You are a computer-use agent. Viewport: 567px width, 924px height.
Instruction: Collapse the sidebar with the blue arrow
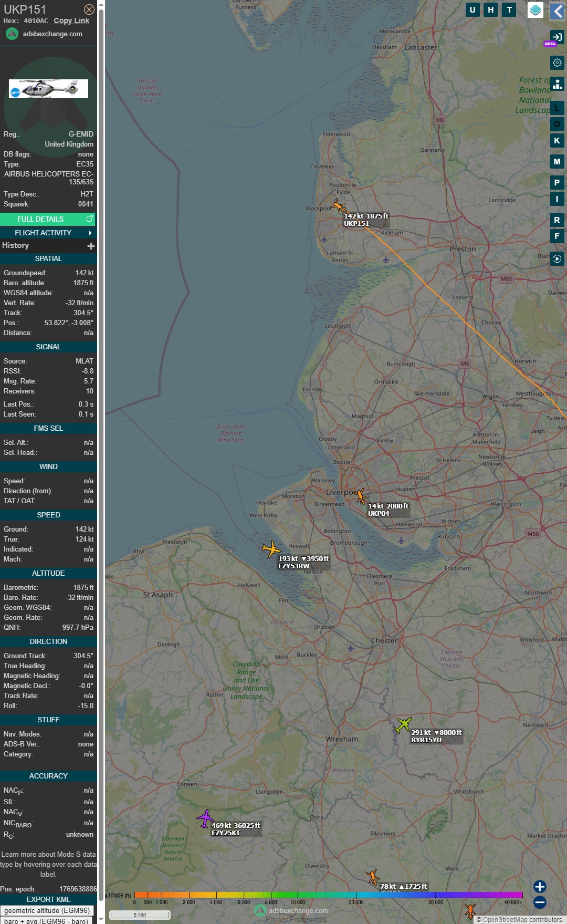click(x=558, y=11)
